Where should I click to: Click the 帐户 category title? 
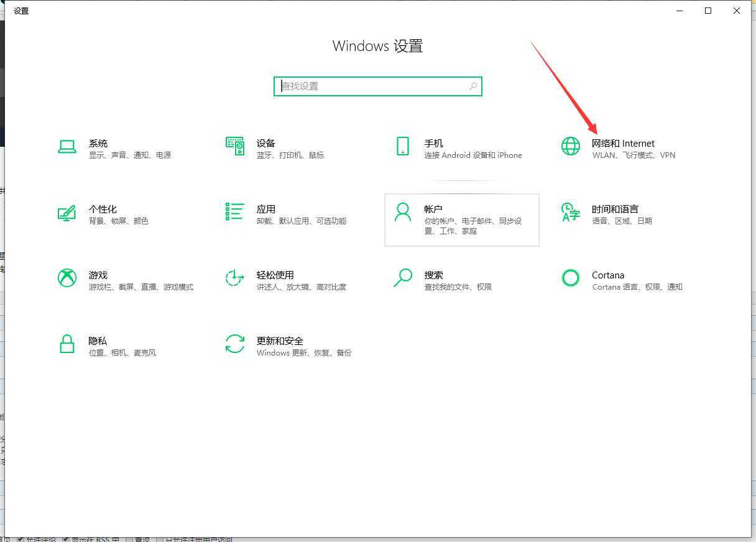tap(433, 209)
